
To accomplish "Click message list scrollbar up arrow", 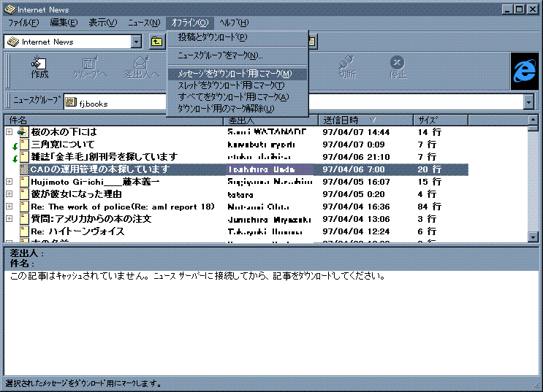I will (533, 120).
